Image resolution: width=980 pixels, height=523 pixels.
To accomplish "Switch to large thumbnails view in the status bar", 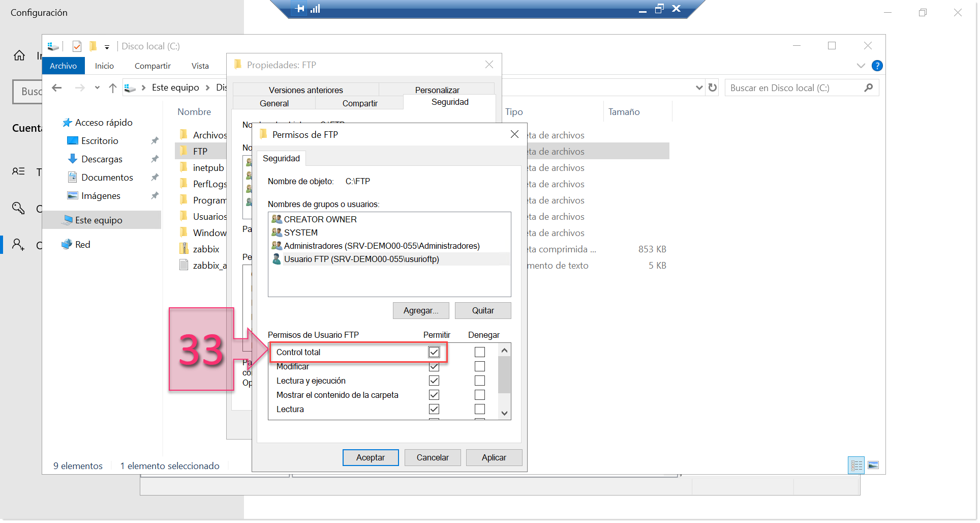I will tap(873, 465).
